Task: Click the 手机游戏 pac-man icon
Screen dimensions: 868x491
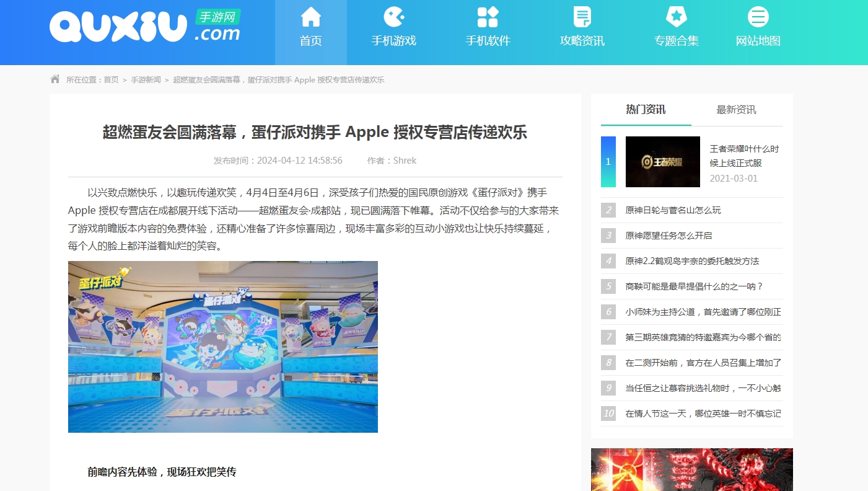Action: [x=393, y=17]
